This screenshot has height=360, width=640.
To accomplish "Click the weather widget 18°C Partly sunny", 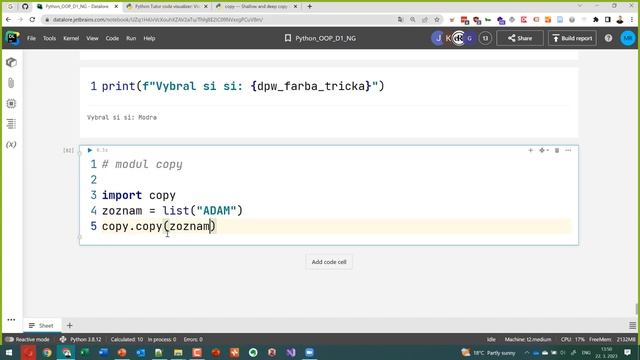I will [x=489, y=352].
